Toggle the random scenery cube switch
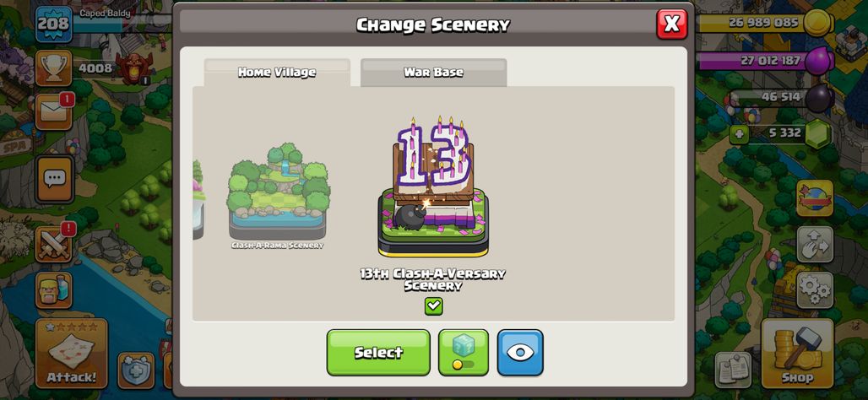The height and width of the screenshot is (400, 868). pos(464,353)
